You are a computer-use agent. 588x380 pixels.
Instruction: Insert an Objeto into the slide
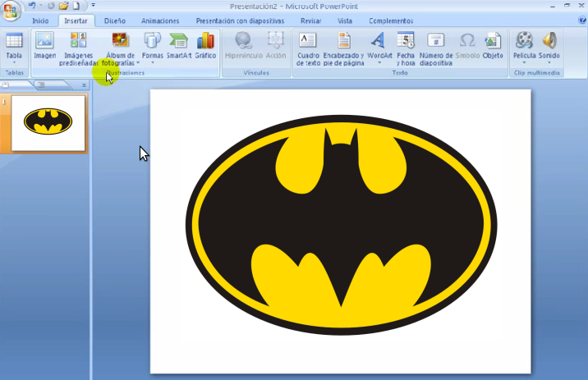(x=493, y=44)
